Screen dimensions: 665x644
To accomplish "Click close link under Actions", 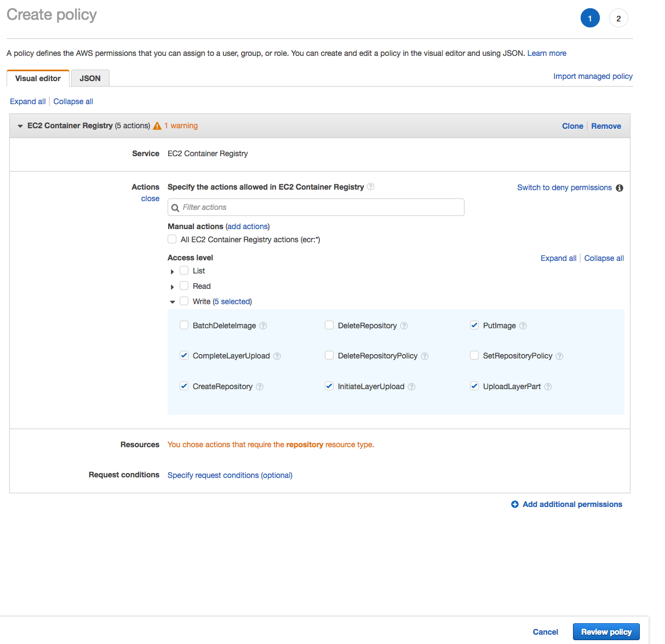I will [150, 198].
